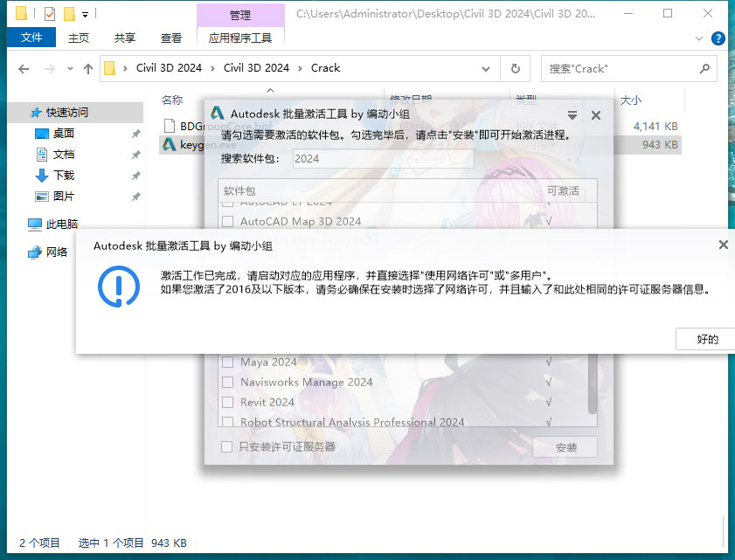Toggle 只安装许可证服务器 checkbox
Image resolution: width=735 pixels, height=560 pixels.
tap(227, 446)
